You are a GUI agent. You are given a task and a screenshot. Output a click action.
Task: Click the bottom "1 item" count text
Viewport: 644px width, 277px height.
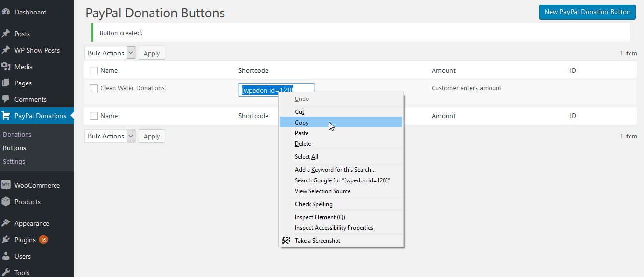pyautogui.click(x=629, y=137)
